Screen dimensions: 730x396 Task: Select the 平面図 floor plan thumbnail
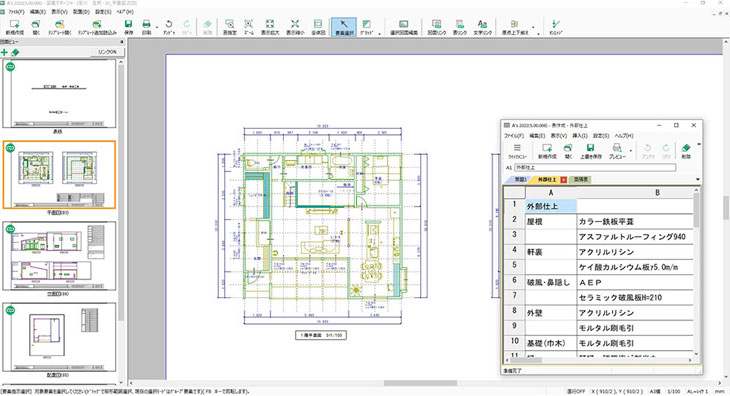click(59, 175)
